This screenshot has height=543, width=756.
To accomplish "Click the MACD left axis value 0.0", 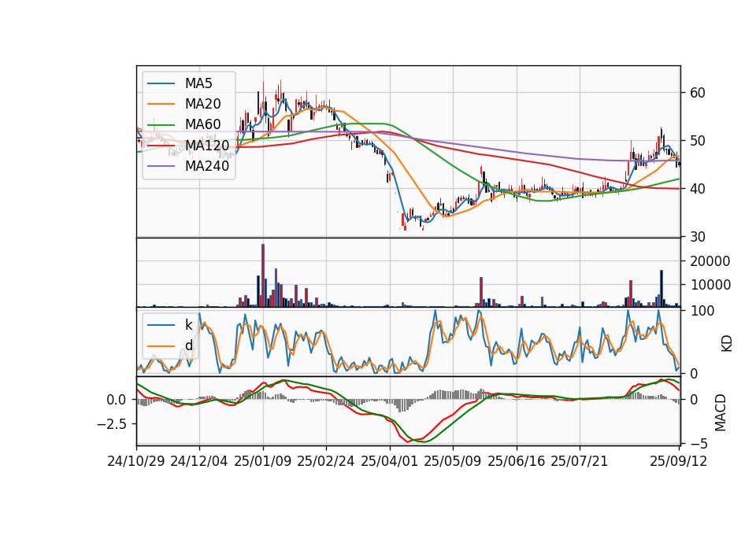I will pyautogui.click(x=117, y=400).
